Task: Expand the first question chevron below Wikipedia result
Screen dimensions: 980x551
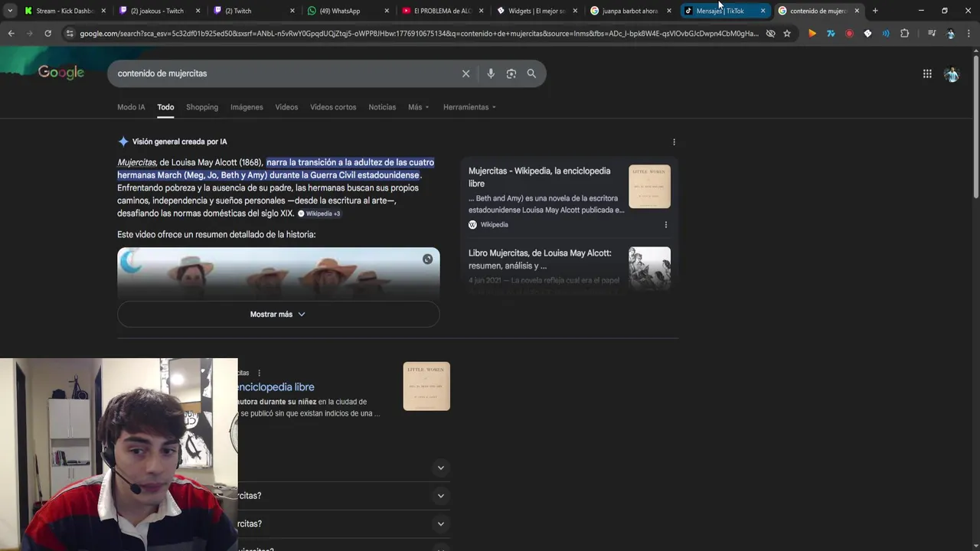Action: coord(440,468)
